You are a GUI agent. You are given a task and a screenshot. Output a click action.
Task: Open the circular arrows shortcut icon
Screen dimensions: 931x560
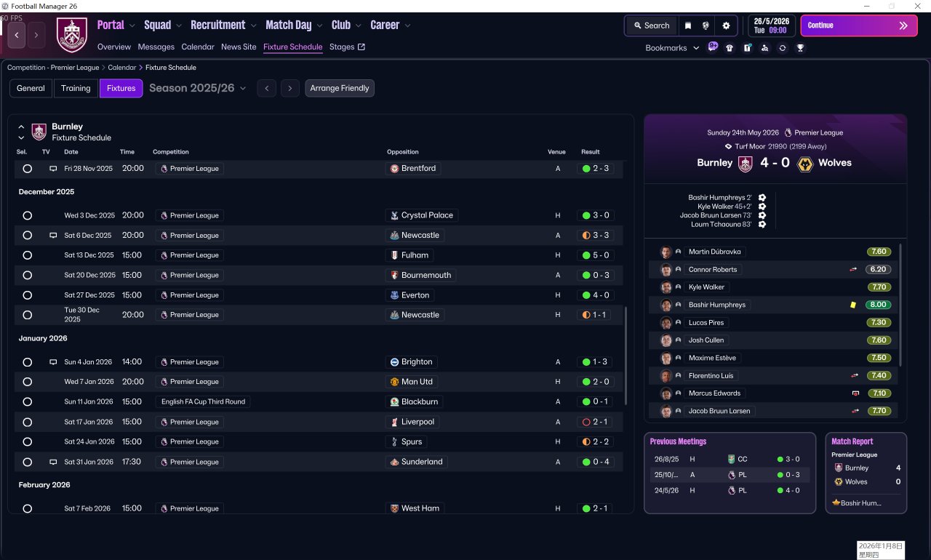(783, 48)
